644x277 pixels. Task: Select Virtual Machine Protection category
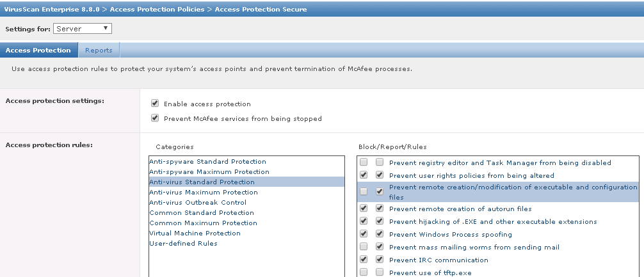point(195,233)
